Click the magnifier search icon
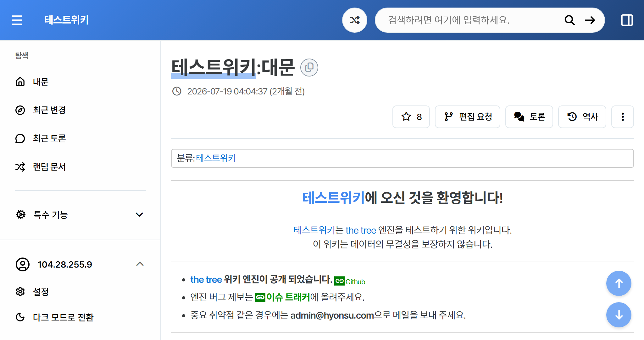This screenshot has height=340, width=644. click(569, 20)
